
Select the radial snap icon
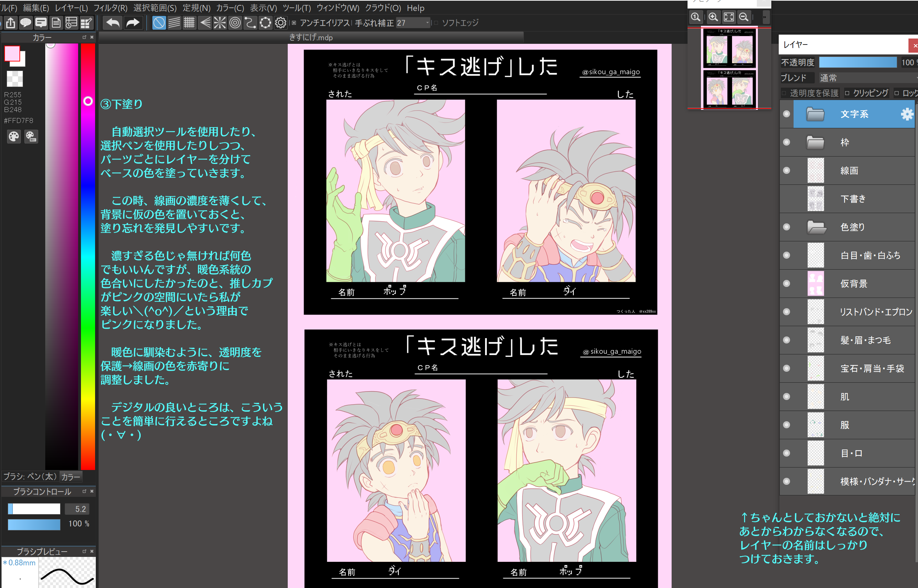point(220,23)
